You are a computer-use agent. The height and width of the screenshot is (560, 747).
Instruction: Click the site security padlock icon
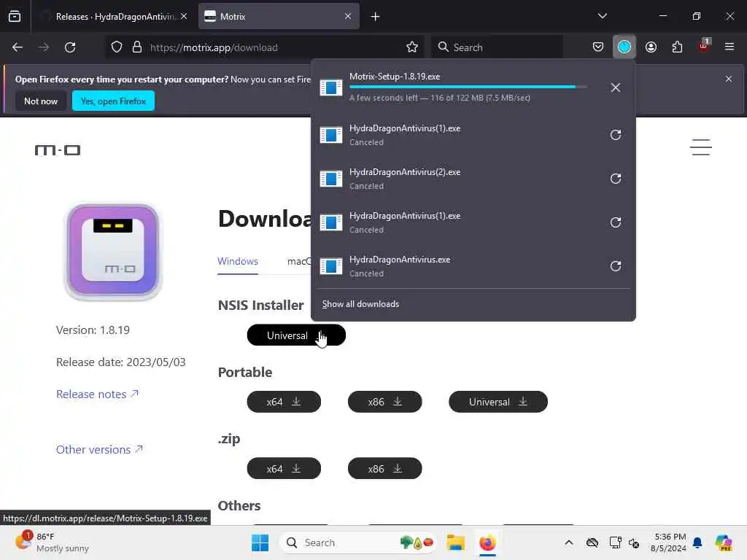(x=137, y=47)
